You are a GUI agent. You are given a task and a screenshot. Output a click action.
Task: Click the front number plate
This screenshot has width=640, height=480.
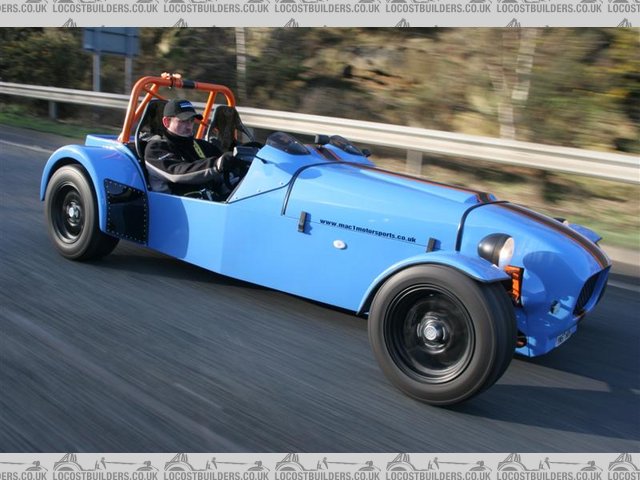point(565,335)
